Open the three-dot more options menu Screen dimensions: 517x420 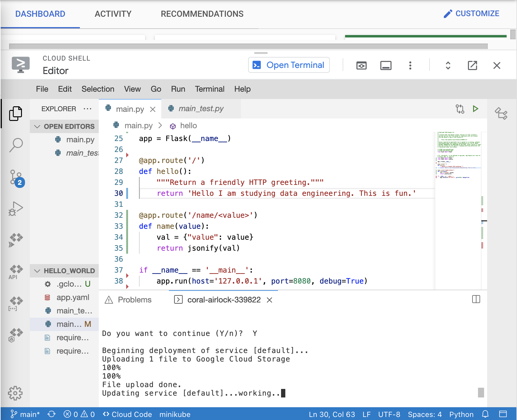click(x=410, y=65)
